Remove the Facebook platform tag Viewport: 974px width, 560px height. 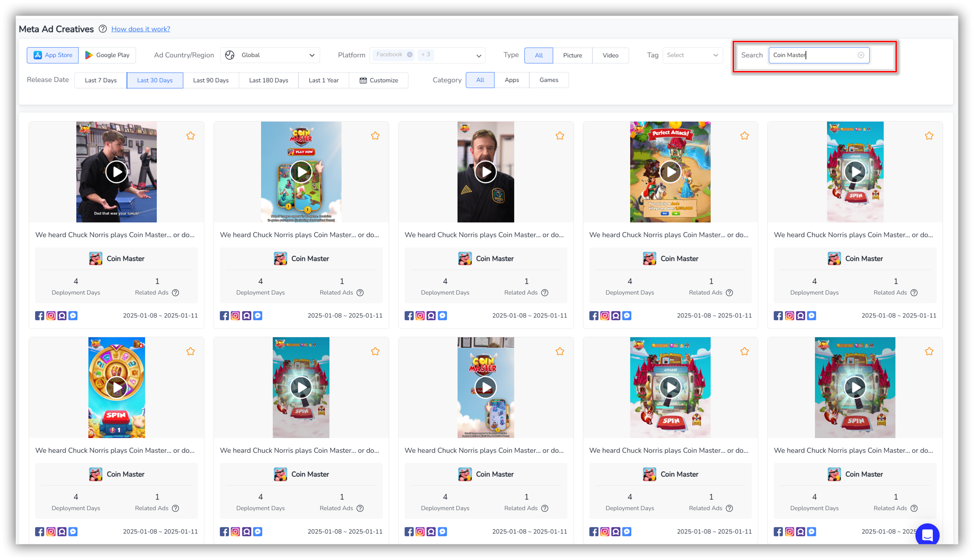(x=410, y=55)
